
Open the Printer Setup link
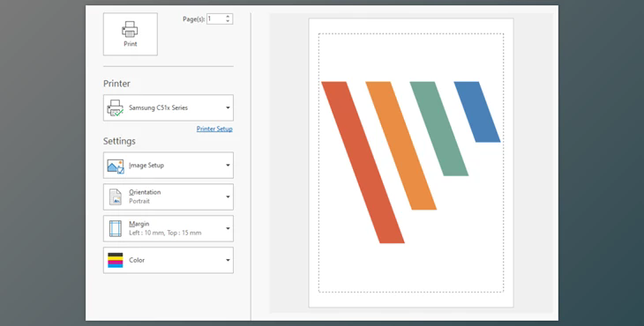click(x=214, y=129)
